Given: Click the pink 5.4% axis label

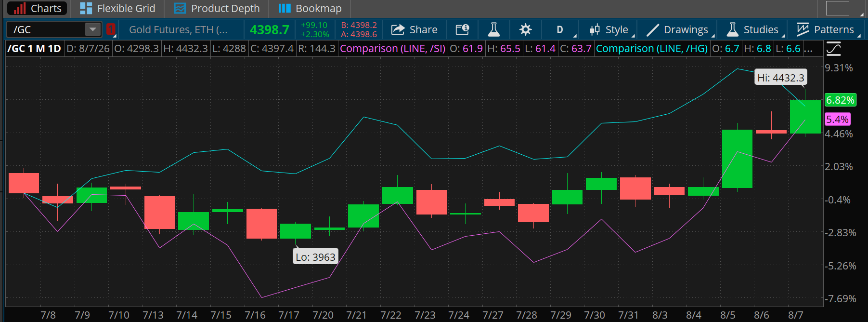Looking at the screenshot, I should coord(838,119).
